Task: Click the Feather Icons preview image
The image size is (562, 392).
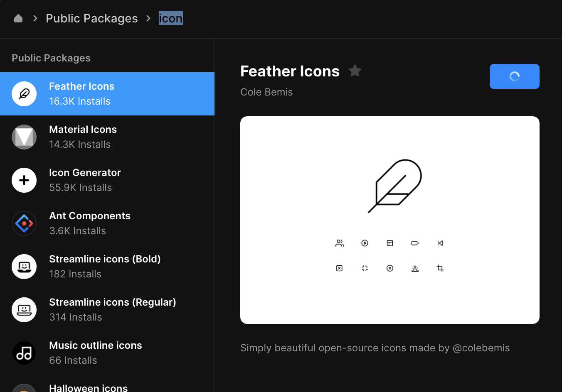Action: (390, 220)
